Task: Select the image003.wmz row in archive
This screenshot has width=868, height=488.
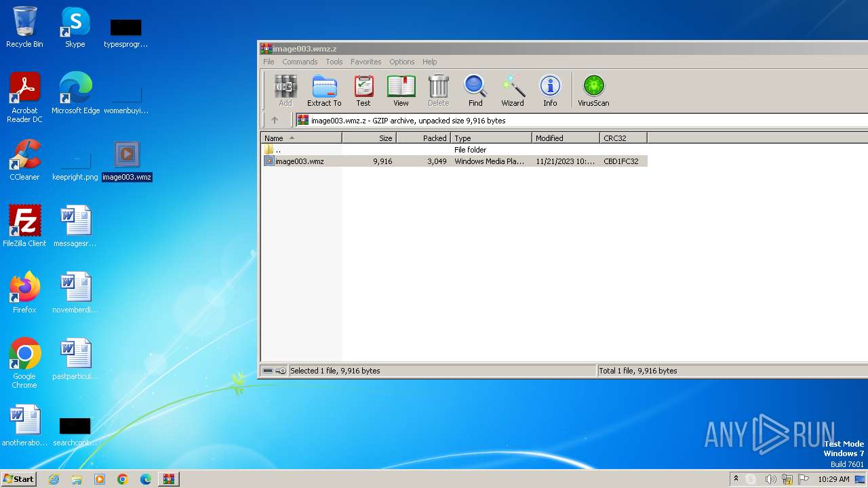Action: pos(454,161)
